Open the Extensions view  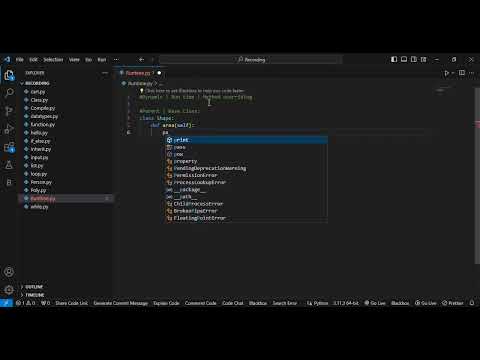(x=9, y=147)
